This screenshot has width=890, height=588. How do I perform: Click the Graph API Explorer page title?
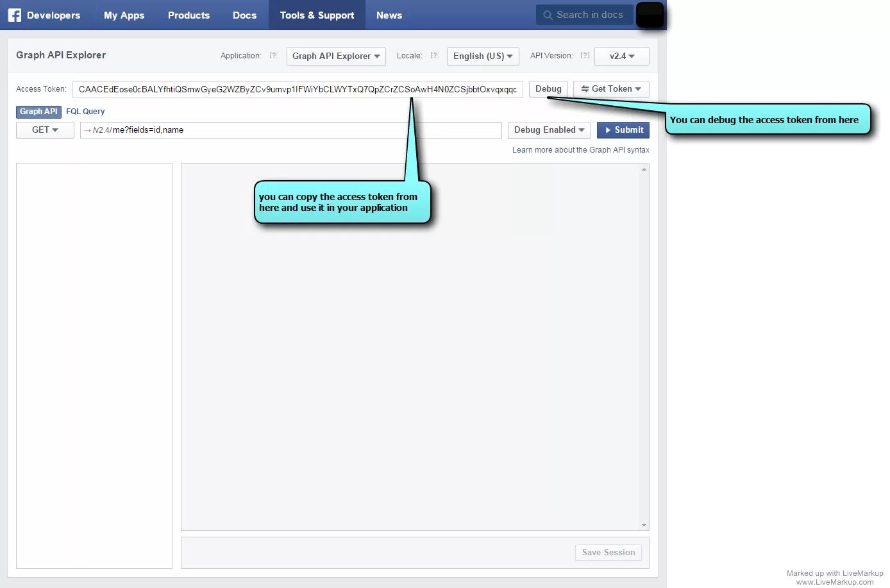(x=61, y=55)
